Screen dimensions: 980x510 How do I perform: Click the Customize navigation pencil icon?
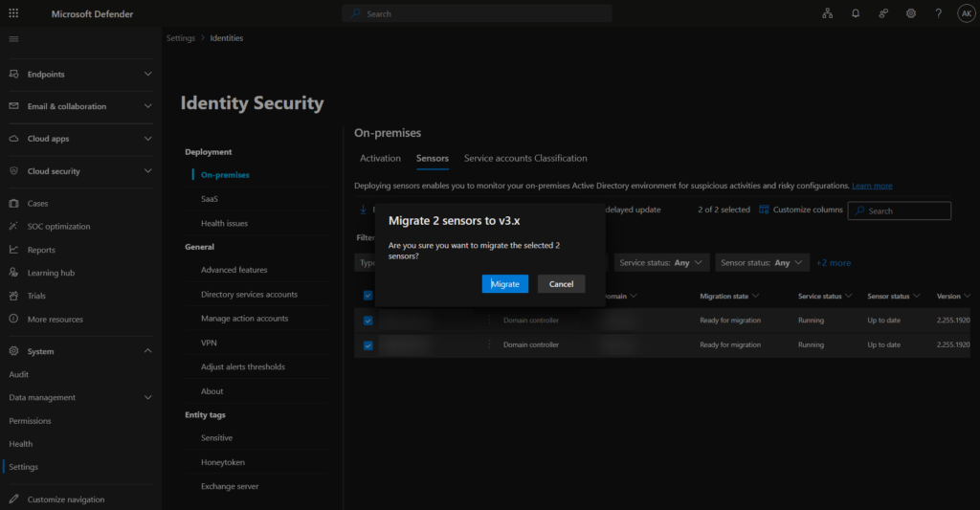click(x=13, y=499)
